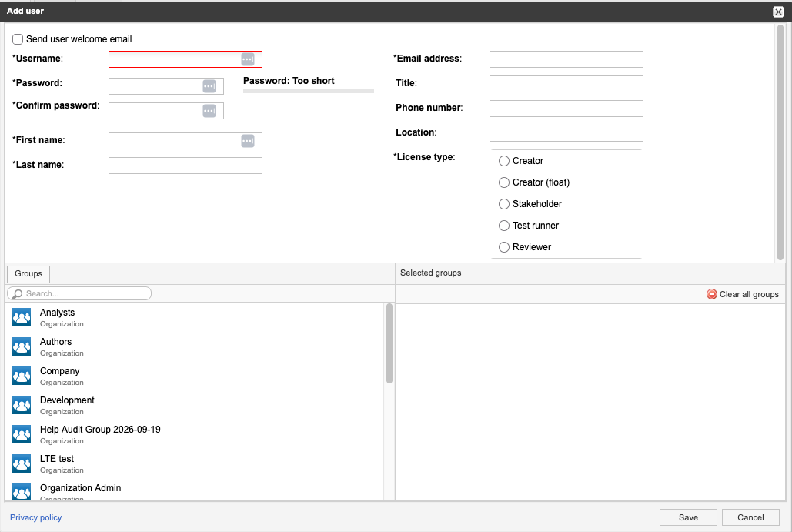Select Help Audit Group 2026-09-19 name
The image size is (792, 532).
[100, 430]
